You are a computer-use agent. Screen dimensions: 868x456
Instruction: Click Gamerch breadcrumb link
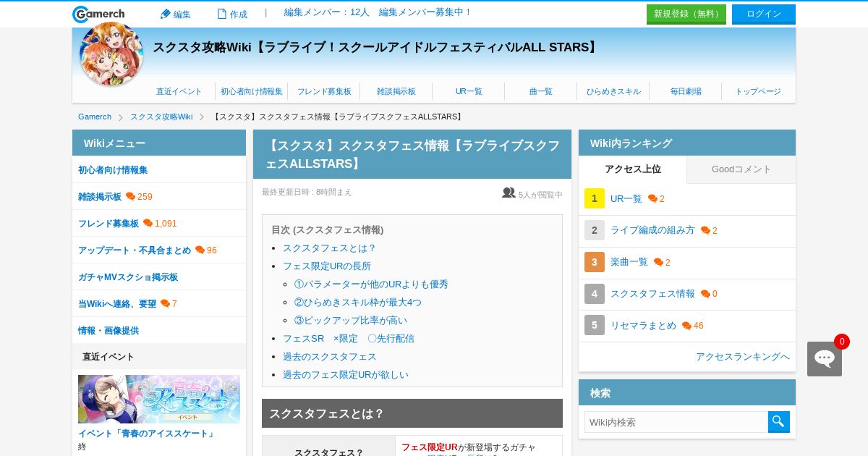point(95,117)
